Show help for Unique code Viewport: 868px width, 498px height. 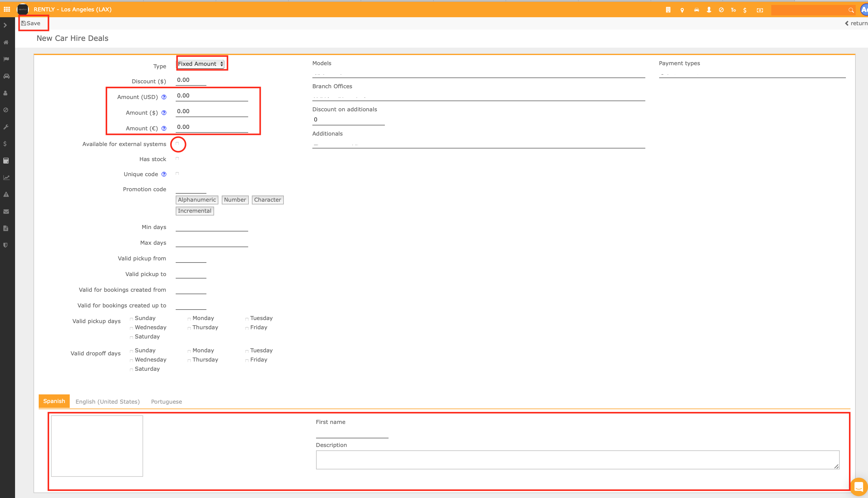coord(164,174)
